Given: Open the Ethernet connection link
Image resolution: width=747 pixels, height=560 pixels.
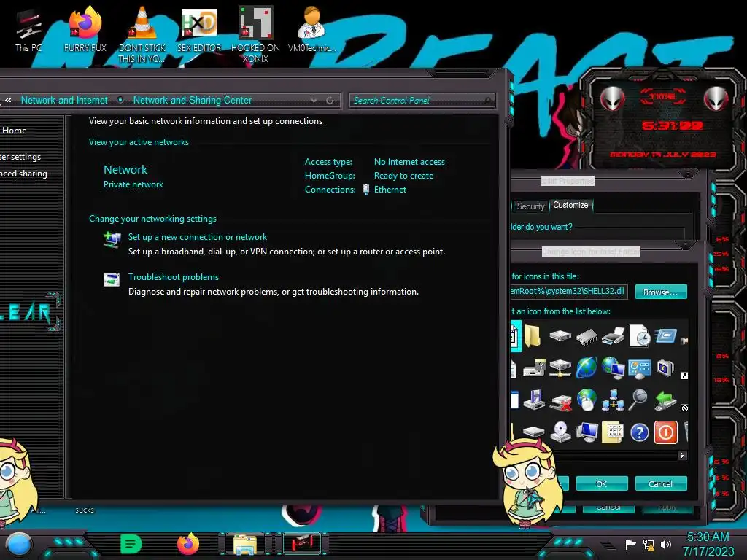Looking at the screenshot, I should pyautogui.click(x=390, y=190).
